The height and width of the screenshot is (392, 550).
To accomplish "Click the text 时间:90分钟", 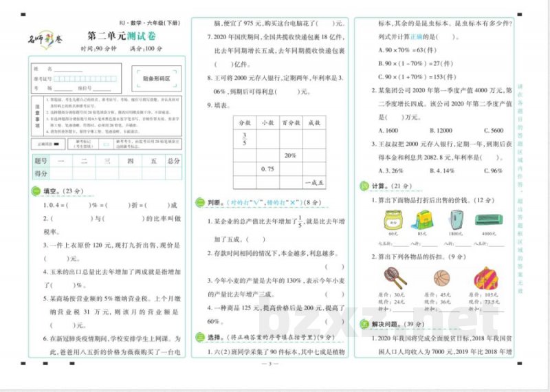I will pyautogui.click(x=98, y=48).
